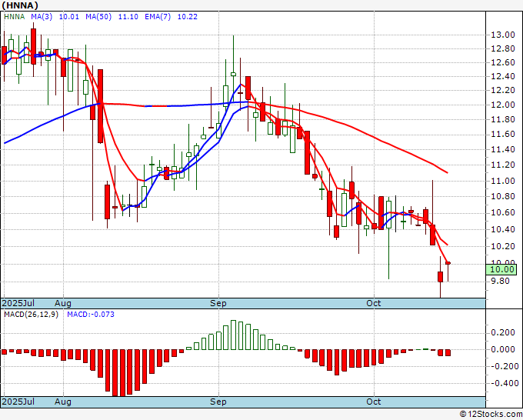Click the 12.00 price axis label
Viewport: 523px width, 420px height.
pos(503,105)
